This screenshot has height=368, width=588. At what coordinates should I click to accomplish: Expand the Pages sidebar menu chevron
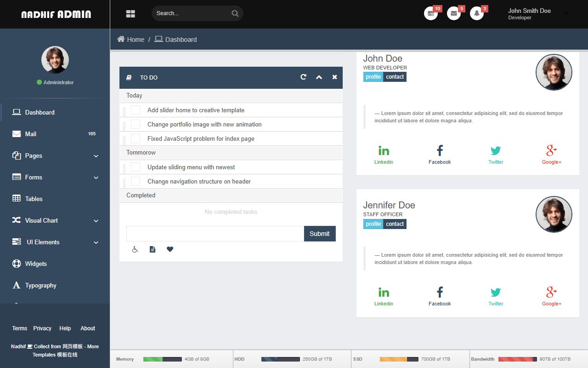pyautogui.click(x=96, y=156)
